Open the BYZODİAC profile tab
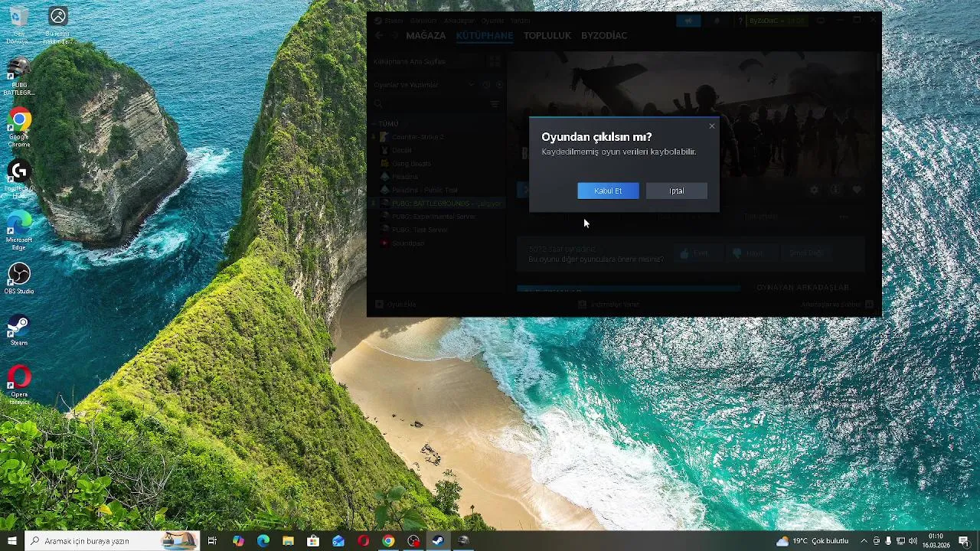The image size is (980, 551). [604, 35]
